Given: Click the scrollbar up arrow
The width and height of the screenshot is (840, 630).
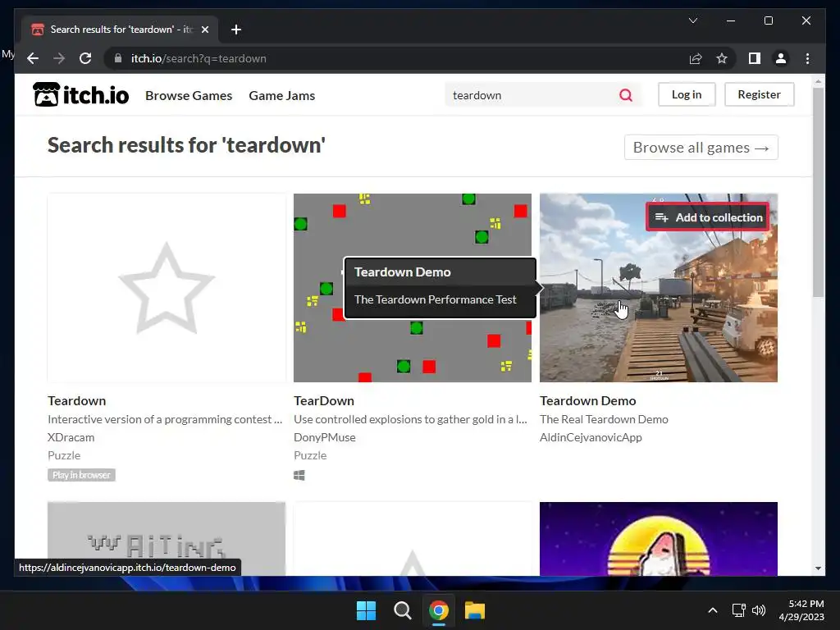Looking at the screenshot, I should coord(818,82).
